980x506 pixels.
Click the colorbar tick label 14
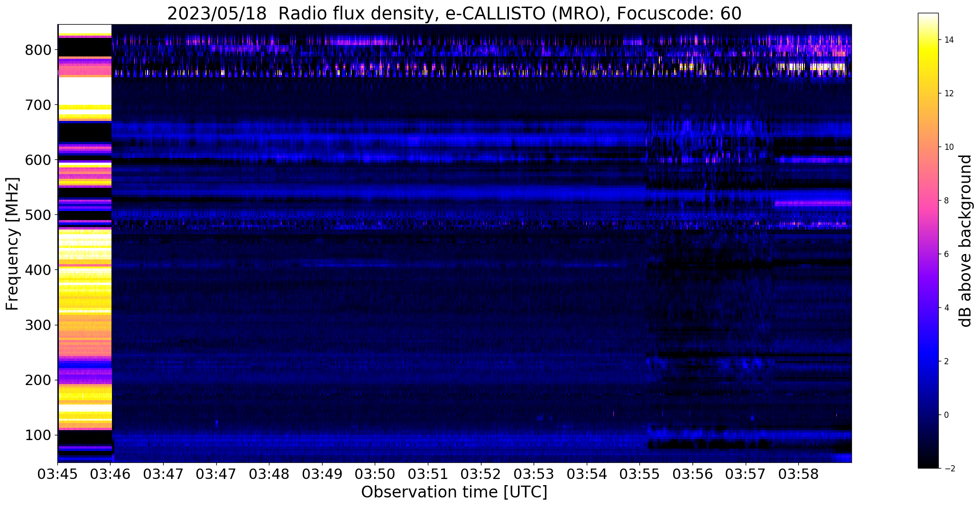(x=949, y=40)
